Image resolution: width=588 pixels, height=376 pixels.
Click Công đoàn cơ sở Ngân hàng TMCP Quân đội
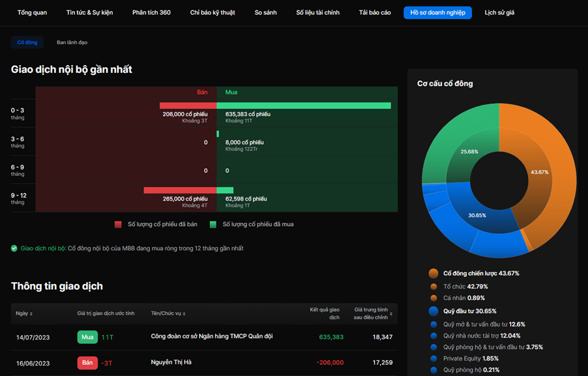[x=212, y=336]
